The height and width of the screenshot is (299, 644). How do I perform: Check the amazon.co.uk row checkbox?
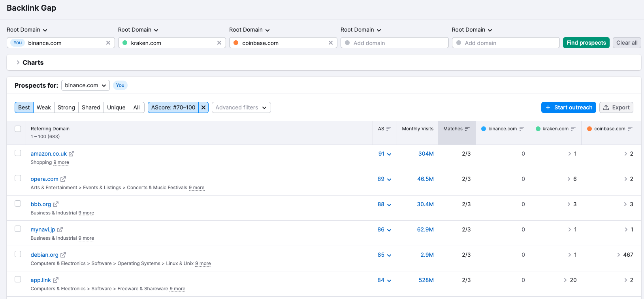pyautogui.click(x=18, y=153)
